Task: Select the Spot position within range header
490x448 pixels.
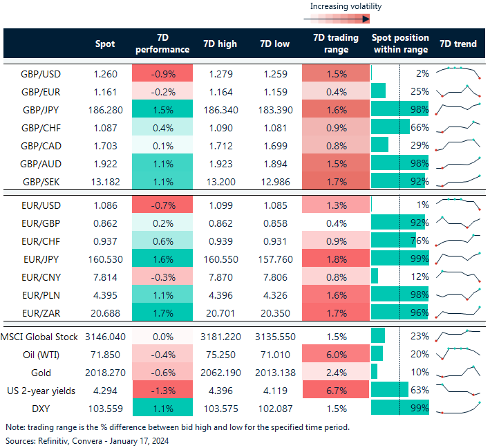Action: (x=400, y=44)
